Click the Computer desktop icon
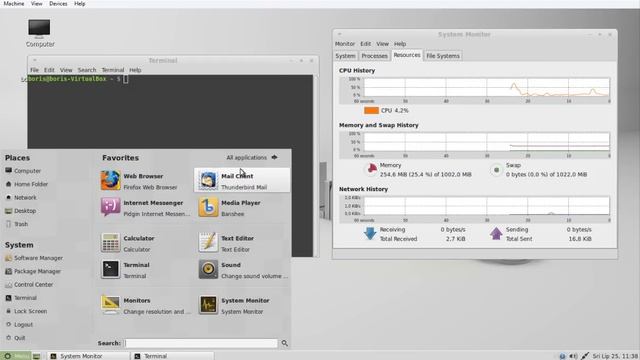 point(40,29)
